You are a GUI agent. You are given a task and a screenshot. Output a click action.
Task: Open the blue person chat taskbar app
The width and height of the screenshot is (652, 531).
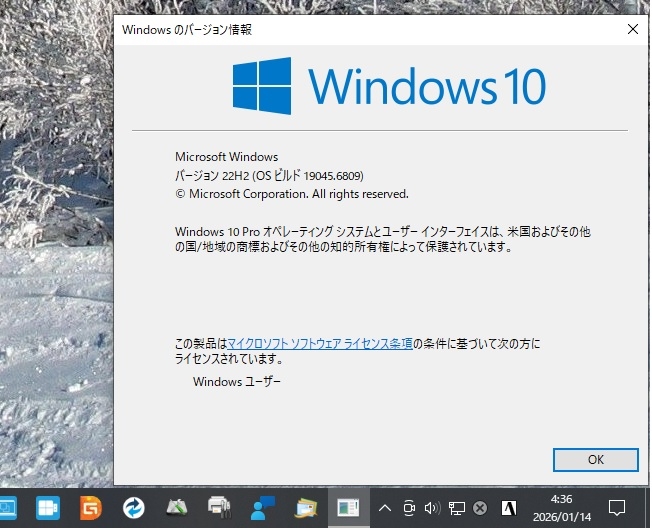[263, 508]
